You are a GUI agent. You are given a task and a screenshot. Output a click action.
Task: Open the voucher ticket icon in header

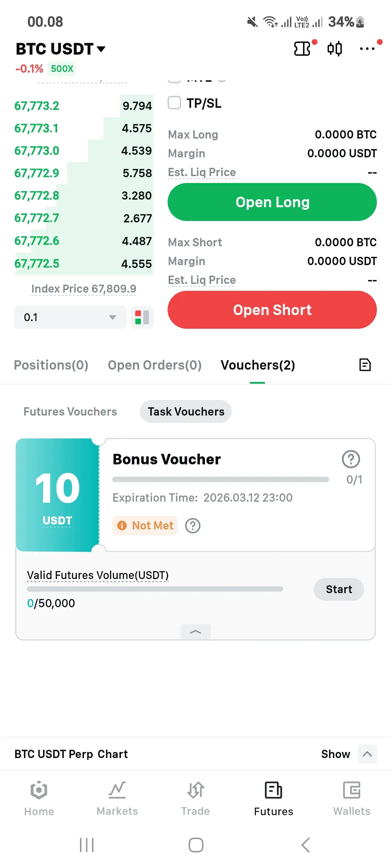[x=302, y=48]
